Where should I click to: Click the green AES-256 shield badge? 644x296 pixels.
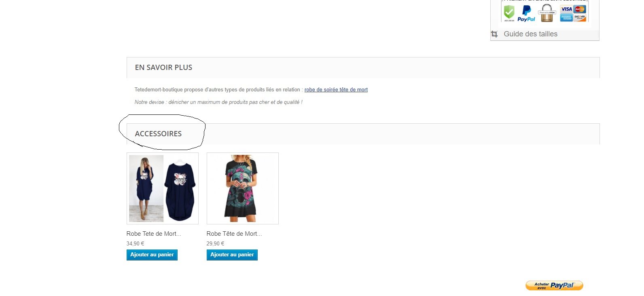point(509,13)
